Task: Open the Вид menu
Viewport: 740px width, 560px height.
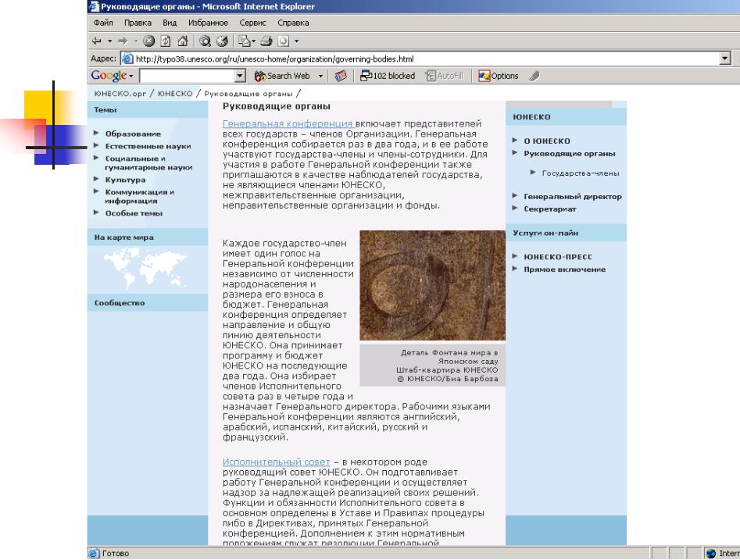Action: click(x=170, y=23)
